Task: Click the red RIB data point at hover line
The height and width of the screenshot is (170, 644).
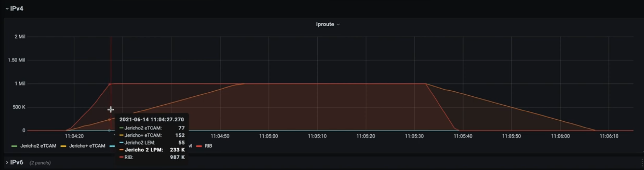Action: 110,84
